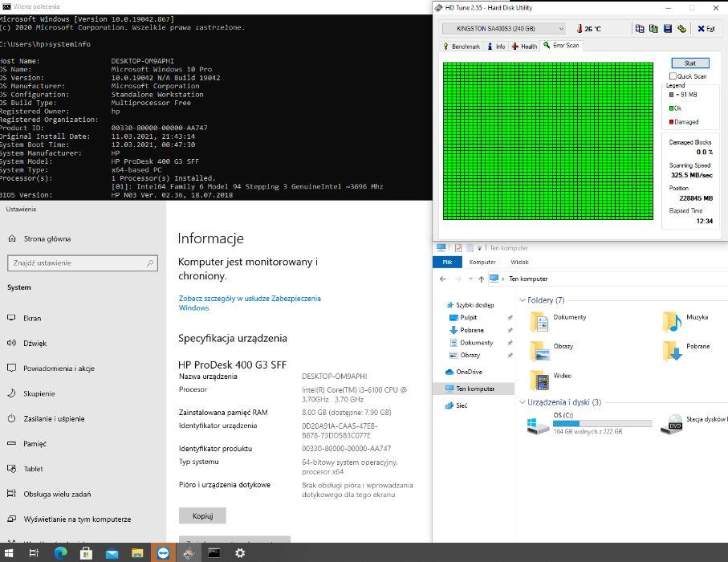Click the gray 91 MB block legend swatch
Viewport: 728px width, 562px height.
(671, 95)
